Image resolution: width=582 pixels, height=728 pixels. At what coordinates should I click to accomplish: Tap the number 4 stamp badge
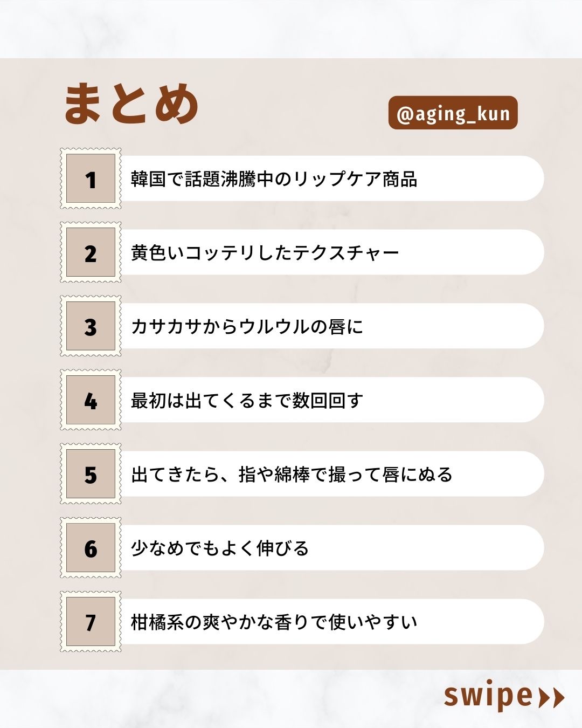point(91,400)
